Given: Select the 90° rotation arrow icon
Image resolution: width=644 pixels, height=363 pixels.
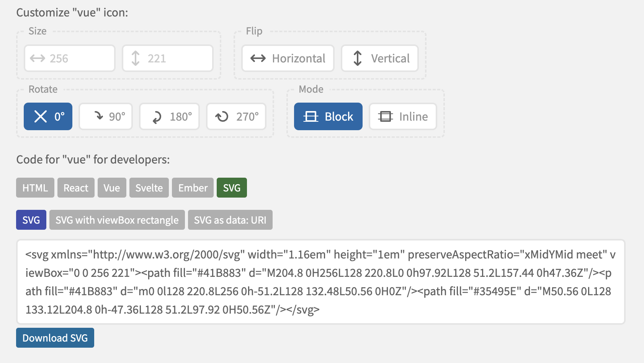Looking at the screenshot, I should [99, 116].
